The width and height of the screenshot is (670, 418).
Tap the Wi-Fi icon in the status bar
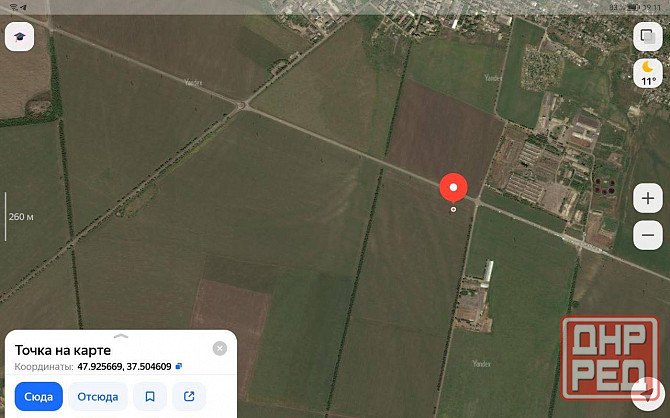pos(14,7)
